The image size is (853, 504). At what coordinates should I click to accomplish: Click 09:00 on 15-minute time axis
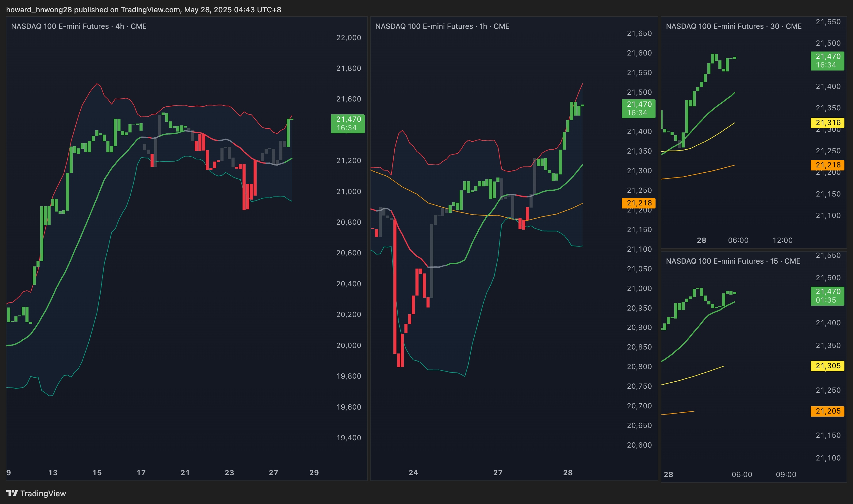click(x=786, y=475)
